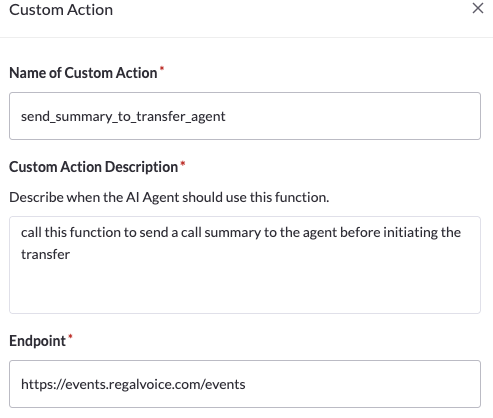Click the red asterisk beside Custom Action Description
The width and height of the screenshot is (493, 418).
[x=183, y=163]
